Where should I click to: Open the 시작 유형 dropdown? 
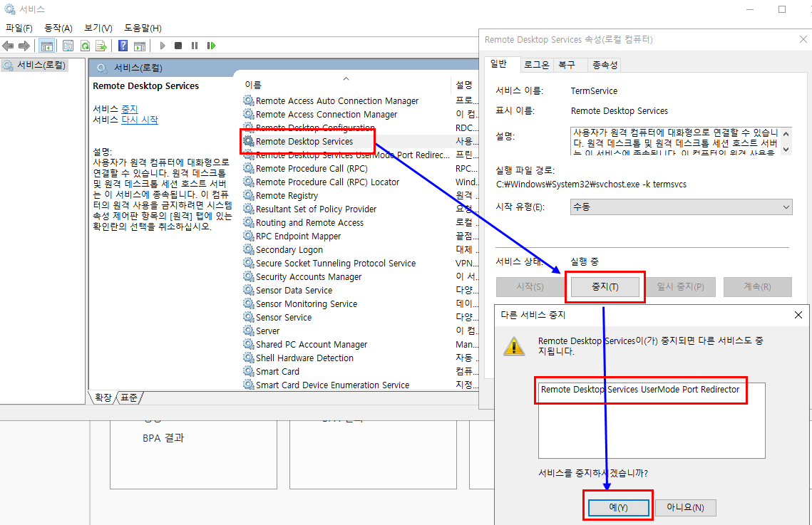click(681, 207)
